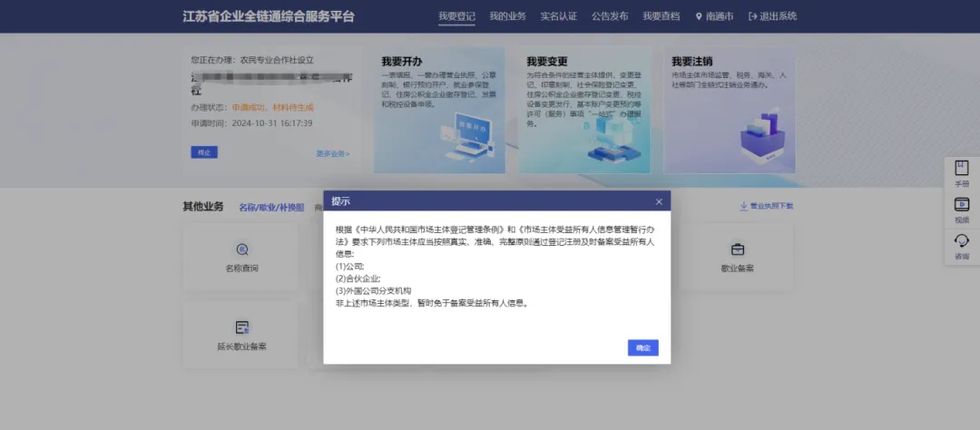This screenshot has height=430, width=980.
Task: Open 公告发布 in the top navigation
Action: pos(610,16)
